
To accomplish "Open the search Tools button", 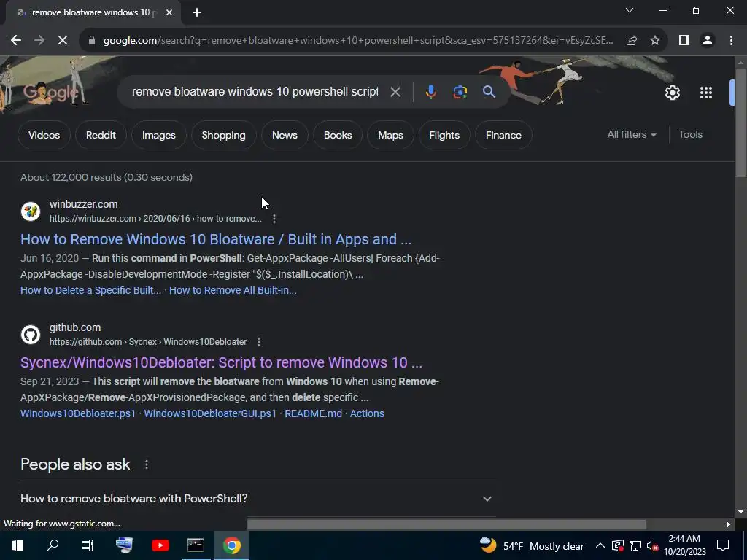I will click(690, 135).
